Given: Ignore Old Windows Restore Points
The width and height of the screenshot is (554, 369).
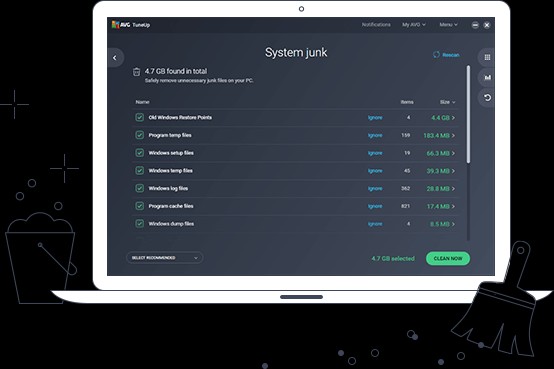Looking at the screenshot, I should click(375, 117).
